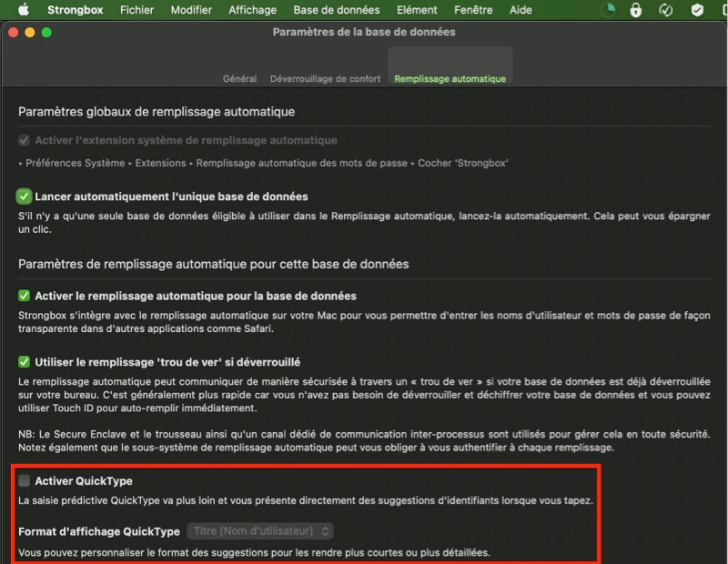Open the 'Format d'affichage QuickType' dropdown
The height and width of the screenshot is (564, 728).
260,530
